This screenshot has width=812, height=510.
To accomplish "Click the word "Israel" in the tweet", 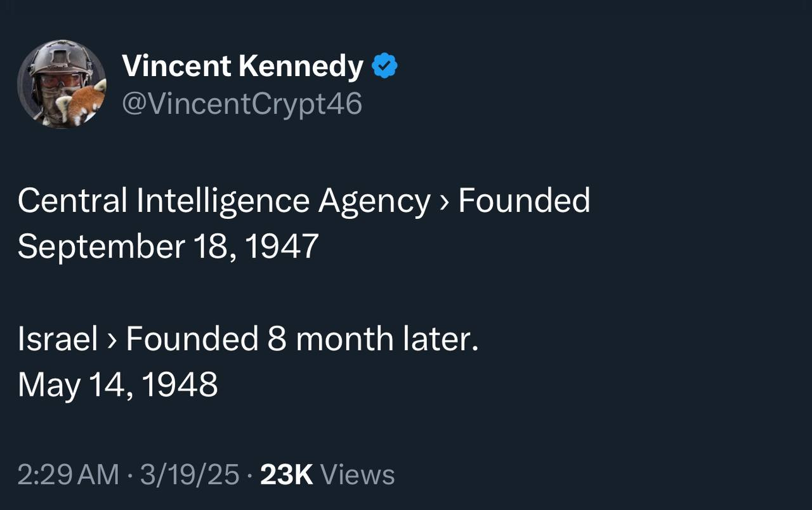I will 58,339.
